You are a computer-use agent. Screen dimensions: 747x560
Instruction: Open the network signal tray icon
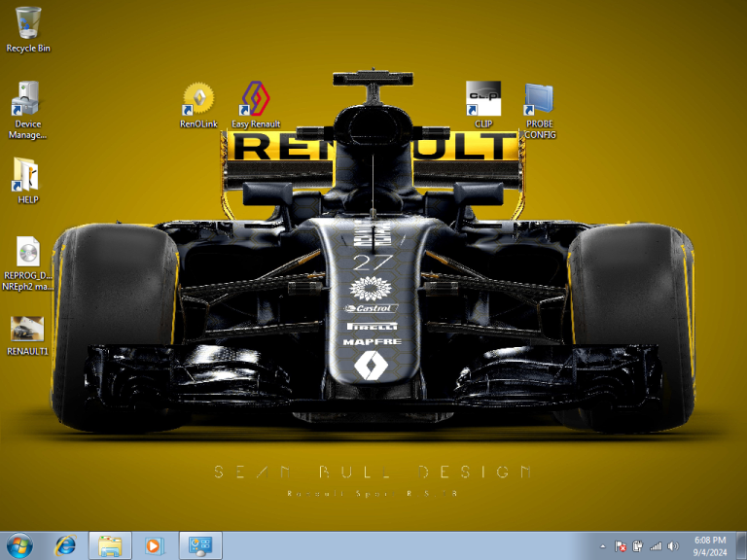pyautogui.click(x=656, y=546)
